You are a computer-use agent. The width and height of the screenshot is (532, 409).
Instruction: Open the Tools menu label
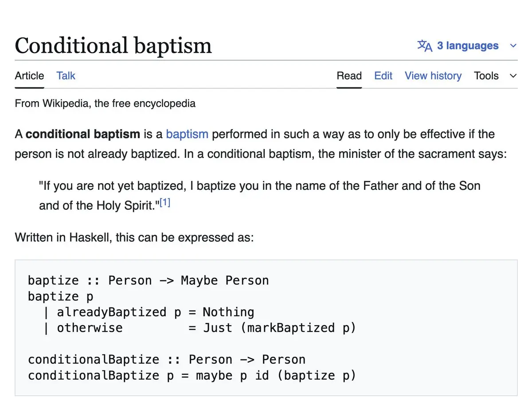[x=486, y=76]
